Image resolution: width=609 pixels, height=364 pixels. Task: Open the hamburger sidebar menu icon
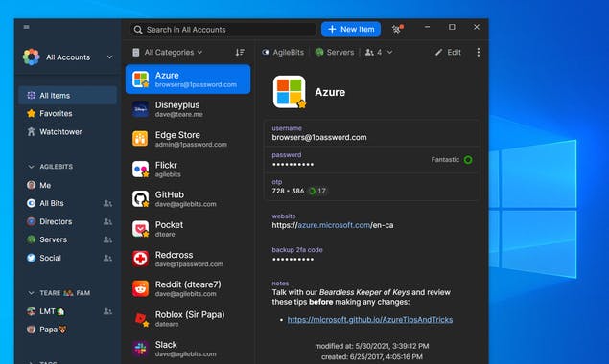27,27
